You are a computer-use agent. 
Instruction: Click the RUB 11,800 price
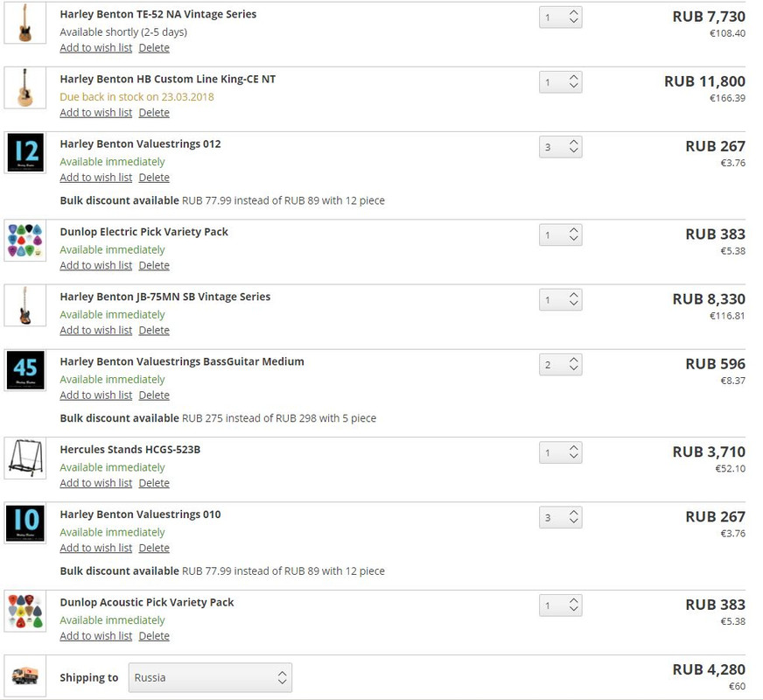click(704, 81)
